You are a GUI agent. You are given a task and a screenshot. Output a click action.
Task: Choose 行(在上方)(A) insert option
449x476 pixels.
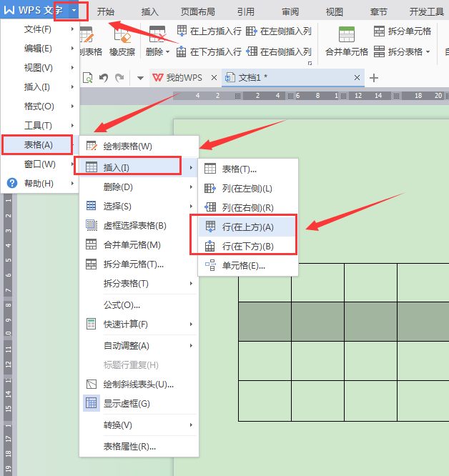tap(248, 227)
